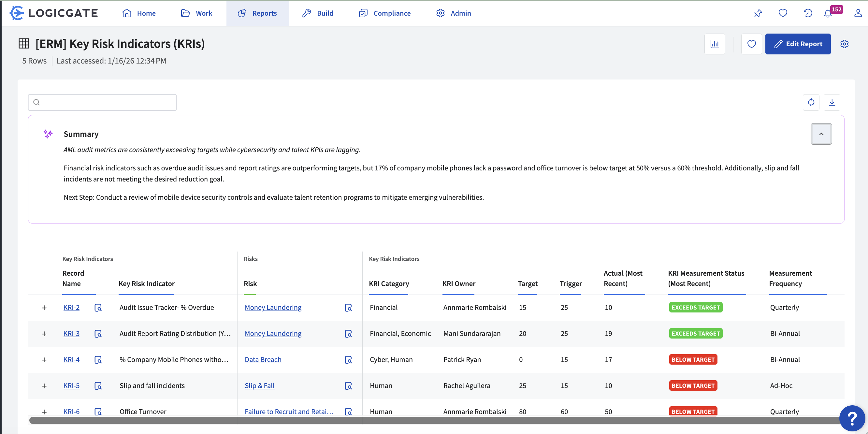Image resolution: width=868 pixels, height=434 pixels.
Task: Click the report settings gear icon
Action: click(845, 44)
